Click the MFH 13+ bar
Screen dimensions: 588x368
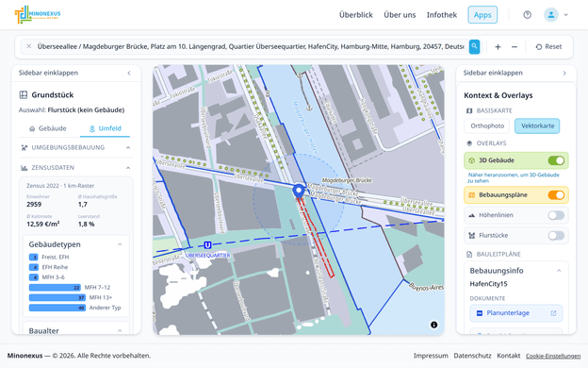(x=57, y=297)
